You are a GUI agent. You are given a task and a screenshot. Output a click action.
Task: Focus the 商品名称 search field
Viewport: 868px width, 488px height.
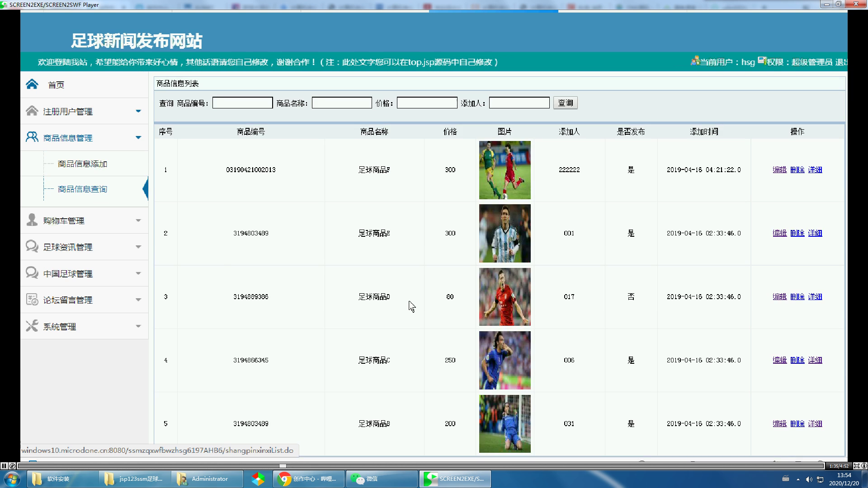click(x=342, y=103)
